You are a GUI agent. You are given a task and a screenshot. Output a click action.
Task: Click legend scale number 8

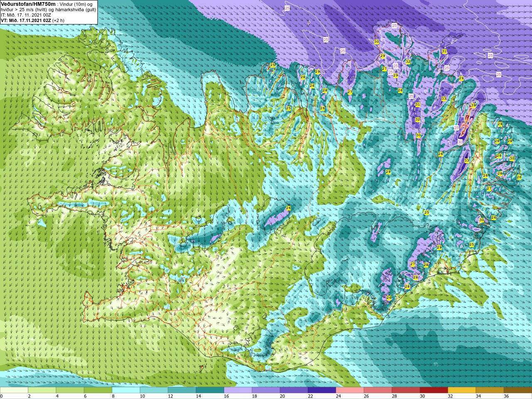pyautogui.click(x=113, y=396)
